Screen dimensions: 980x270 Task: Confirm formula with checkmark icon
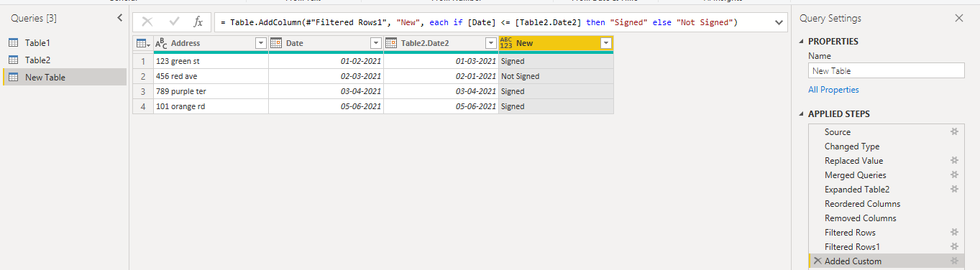(174, 22)
